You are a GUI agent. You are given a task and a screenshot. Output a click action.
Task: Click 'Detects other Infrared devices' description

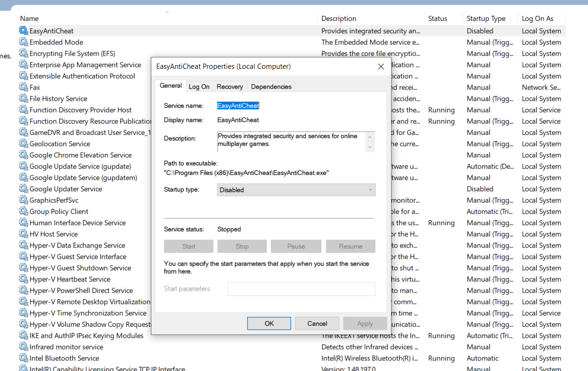pos(370,347)
